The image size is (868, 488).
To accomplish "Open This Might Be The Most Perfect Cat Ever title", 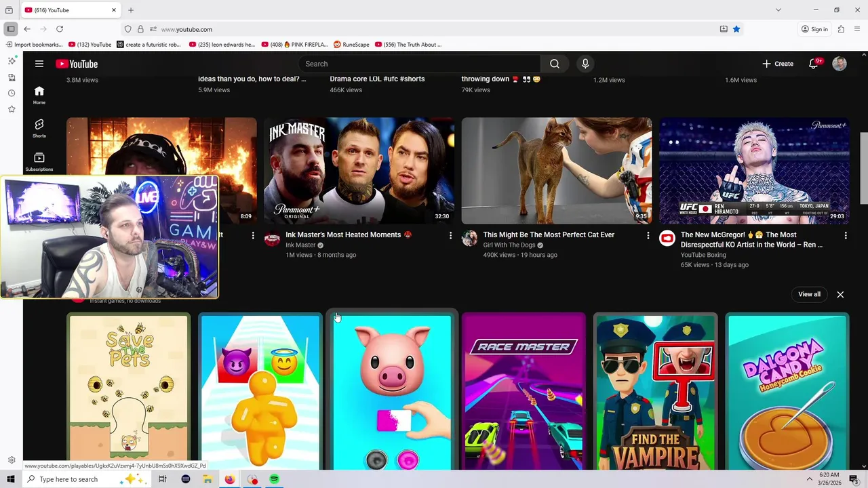I will (549, 235).
